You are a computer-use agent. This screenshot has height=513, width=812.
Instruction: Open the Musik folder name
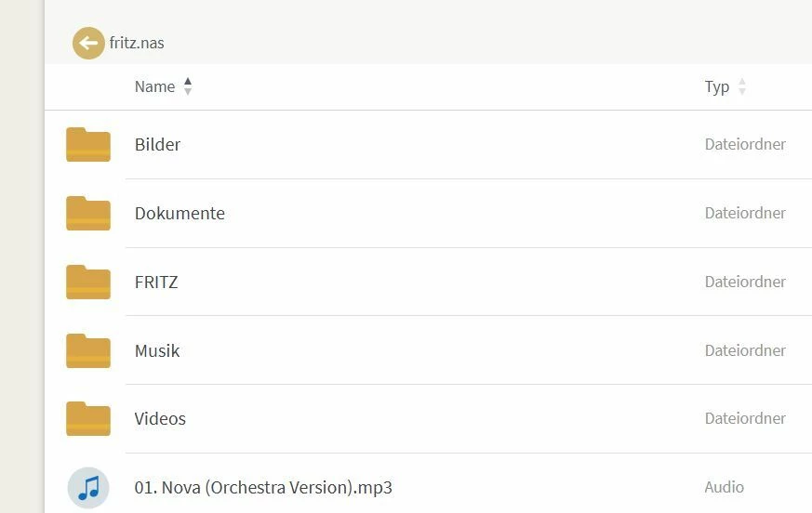[x=157, y=351]
